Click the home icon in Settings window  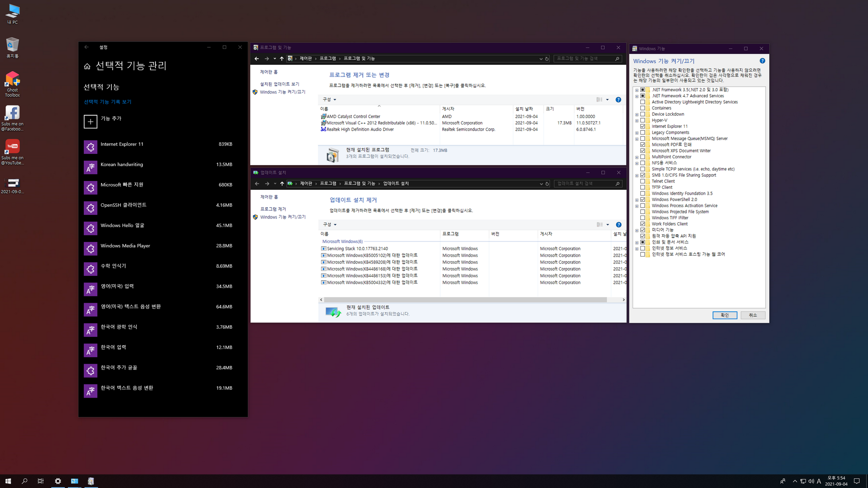point(87,66)
